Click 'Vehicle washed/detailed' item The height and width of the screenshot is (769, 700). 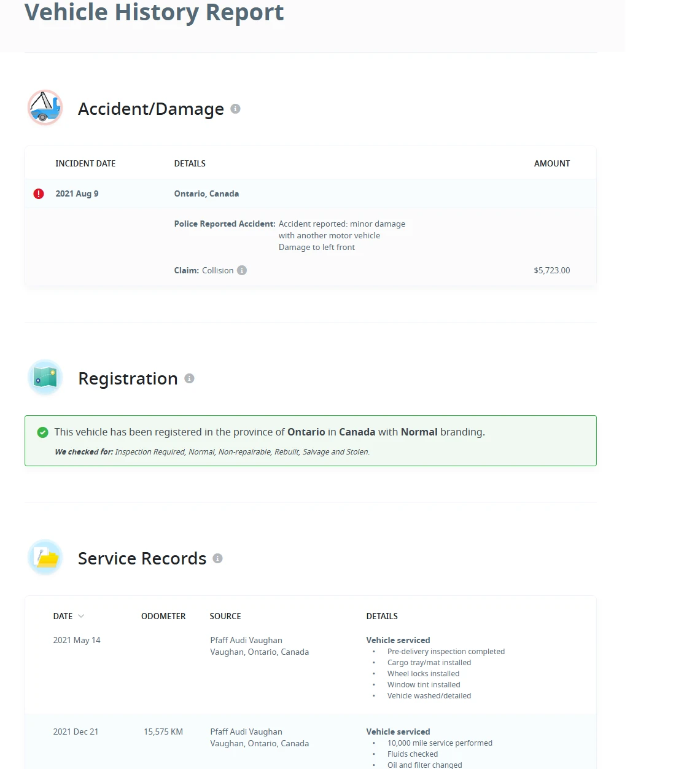pos(429,696)
